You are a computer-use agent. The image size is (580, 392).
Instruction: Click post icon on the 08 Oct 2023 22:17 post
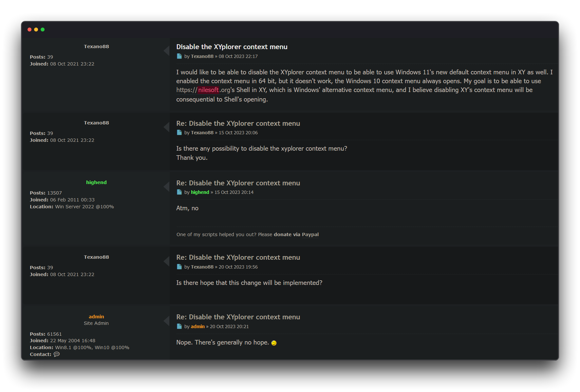point(179,56)
